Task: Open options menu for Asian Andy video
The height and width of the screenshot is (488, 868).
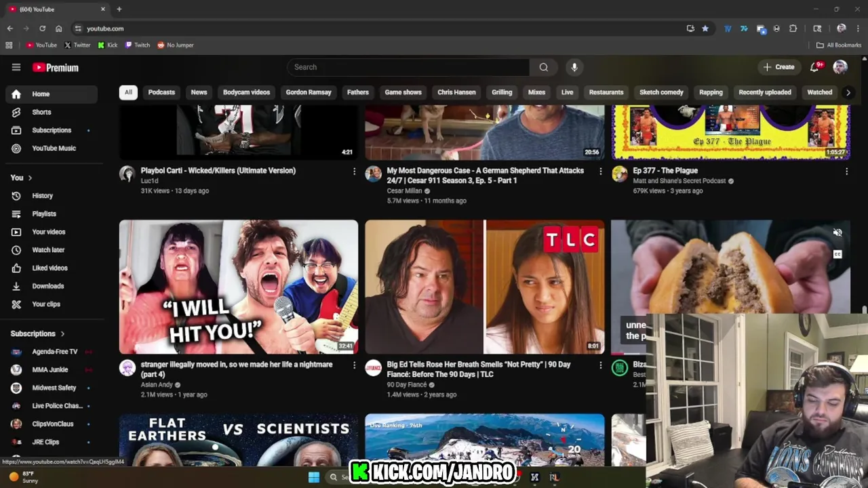Action: click(x=354, y=365)
